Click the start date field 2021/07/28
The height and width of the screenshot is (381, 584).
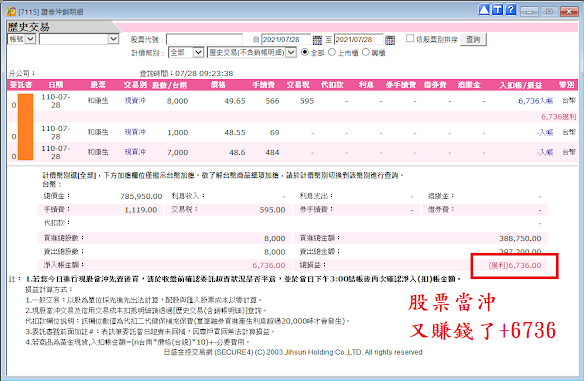(286, 39)
